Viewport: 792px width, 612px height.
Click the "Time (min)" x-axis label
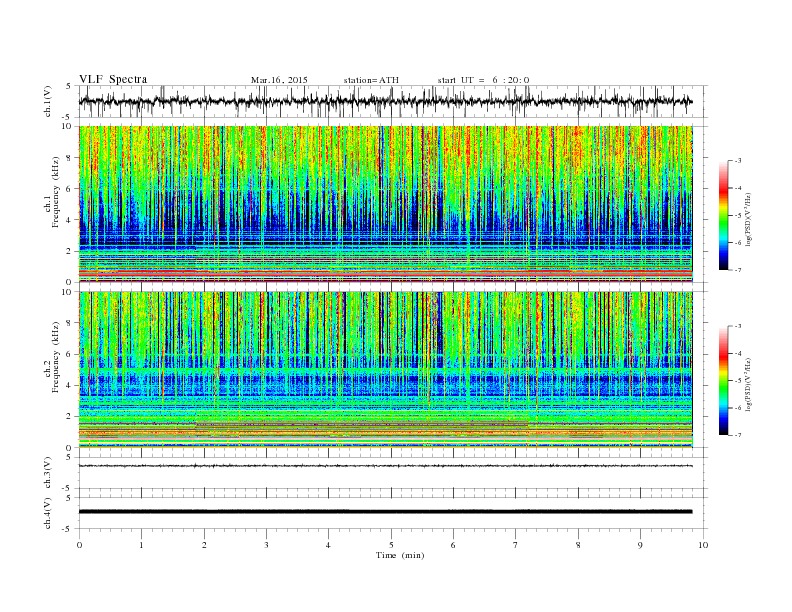400,555
